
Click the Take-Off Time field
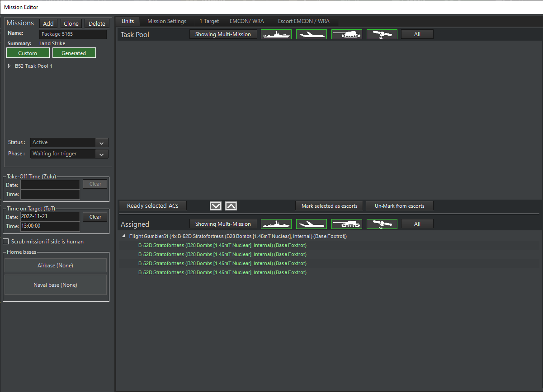(x=50, y=194)
